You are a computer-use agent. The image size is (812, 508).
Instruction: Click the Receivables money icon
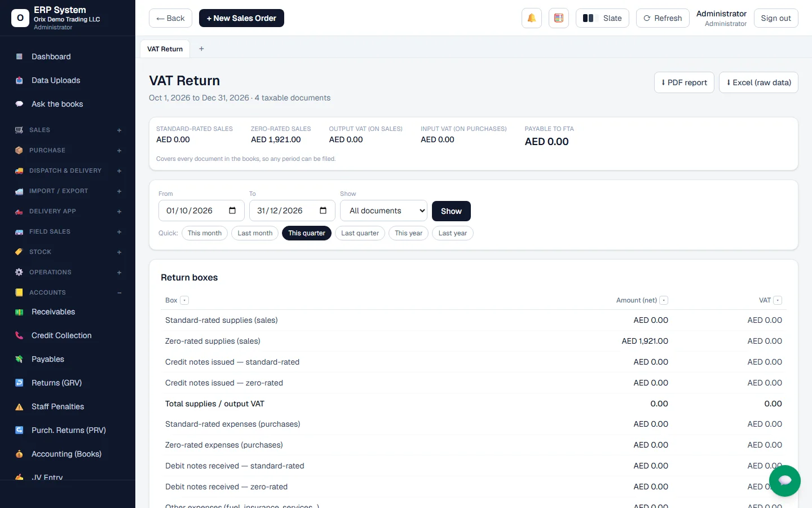tap(19, 312)
